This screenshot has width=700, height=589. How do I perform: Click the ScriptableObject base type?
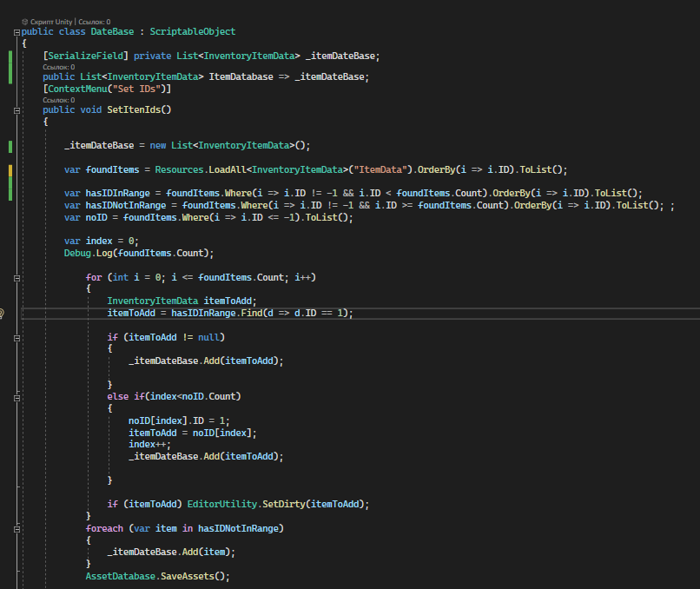coord(193,31)
